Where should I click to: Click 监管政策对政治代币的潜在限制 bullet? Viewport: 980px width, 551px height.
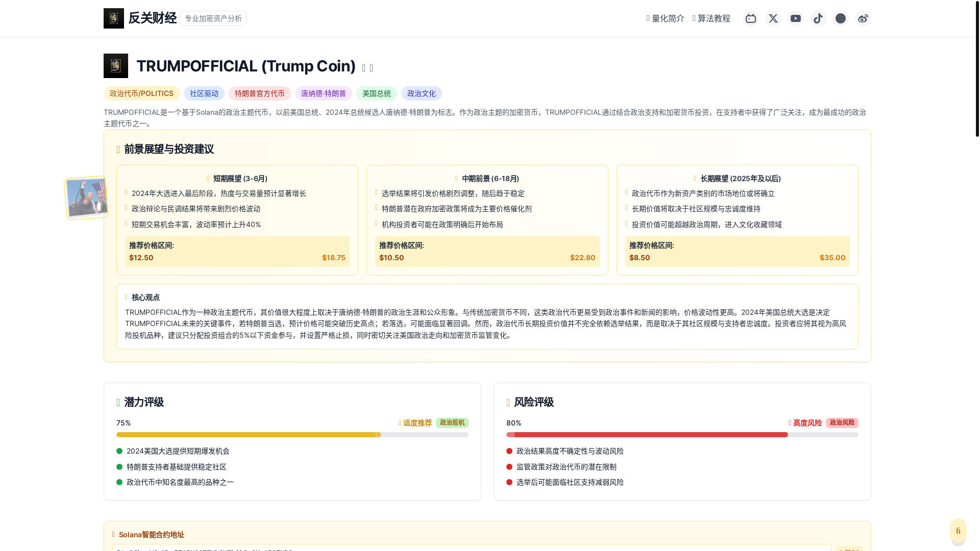click(x=567, y=467)
